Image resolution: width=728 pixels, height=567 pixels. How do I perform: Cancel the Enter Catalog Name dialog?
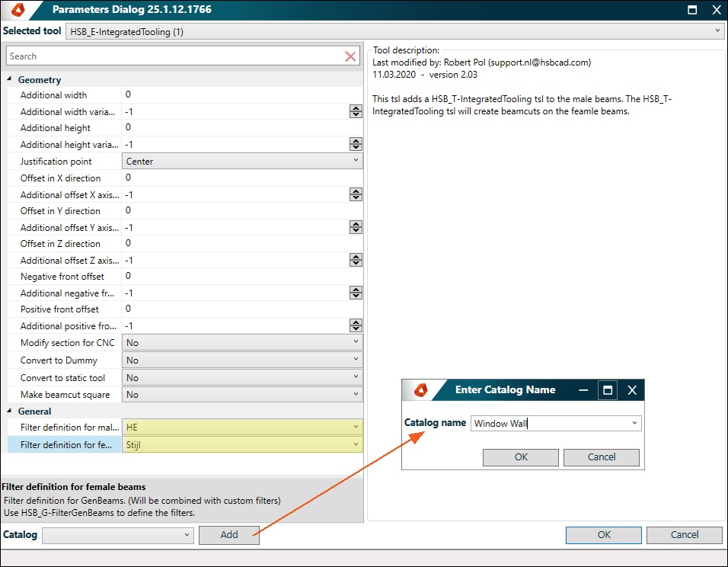[602, 456]
